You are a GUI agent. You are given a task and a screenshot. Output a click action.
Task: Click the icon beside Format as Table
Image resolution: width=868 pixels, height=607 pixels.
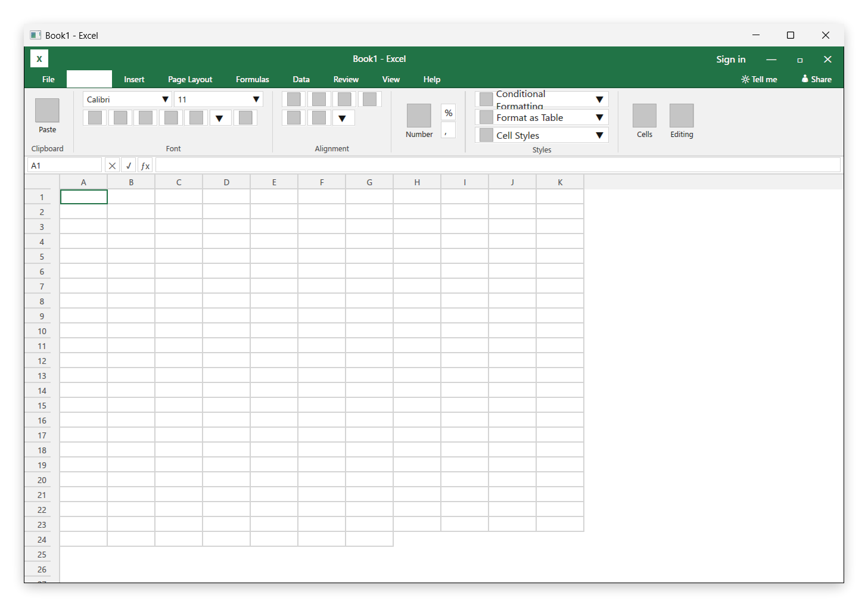click(x=486, y=117)
